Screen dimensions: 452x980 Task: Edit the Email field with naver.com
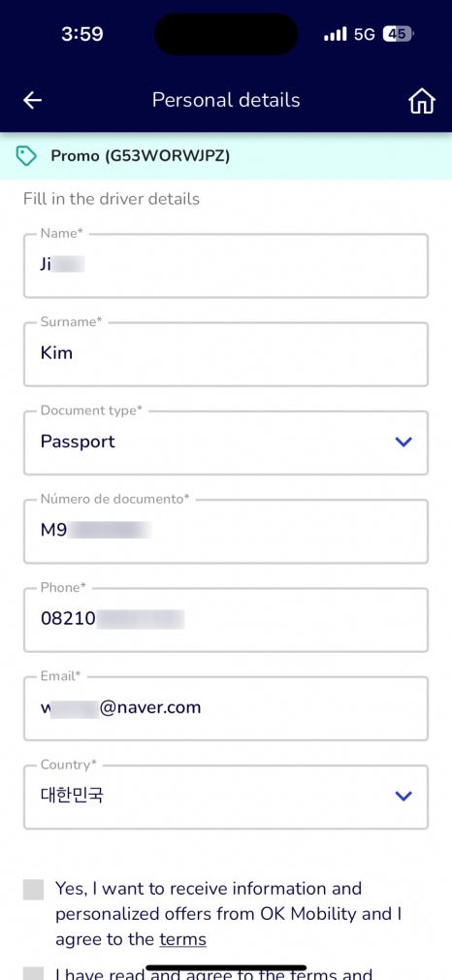click(226, 708)
